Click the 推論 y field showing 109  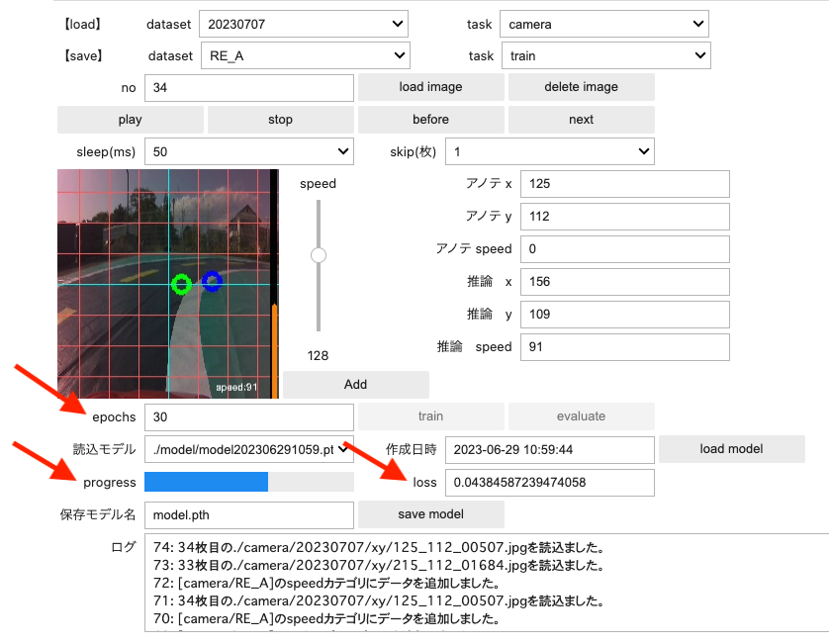click(x=625, y=315)
